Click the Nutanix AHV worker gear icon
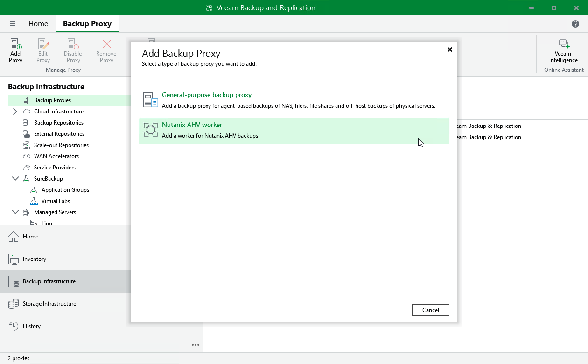Screen dimensions: 588x364 coord(151,130)
